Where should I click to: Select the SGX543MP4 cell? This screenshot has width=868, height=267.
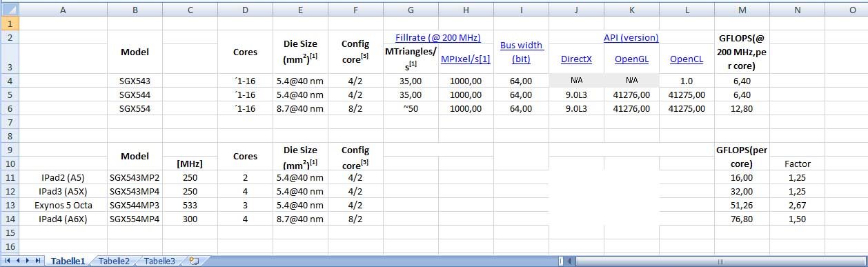pyautogui.click(x=135, y=191)
